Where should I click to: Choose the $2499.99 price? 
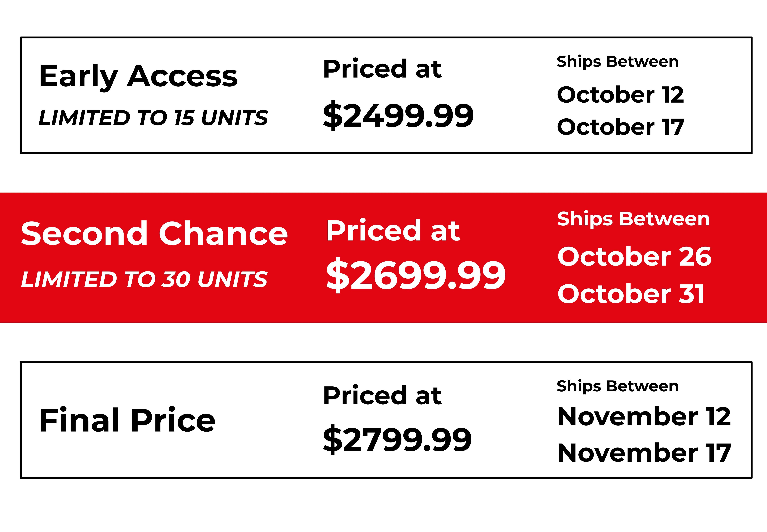pos(398,115)
